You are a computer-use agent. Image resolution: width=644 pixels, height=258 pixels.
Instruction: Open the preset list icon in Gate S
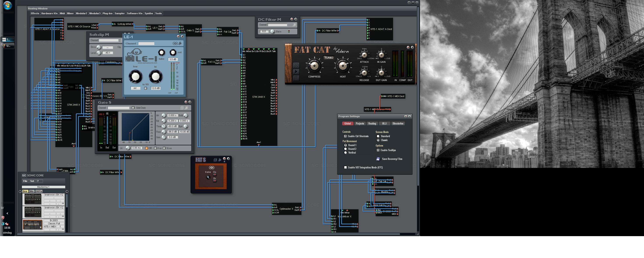pyautogui.click(x=182, y=108)
